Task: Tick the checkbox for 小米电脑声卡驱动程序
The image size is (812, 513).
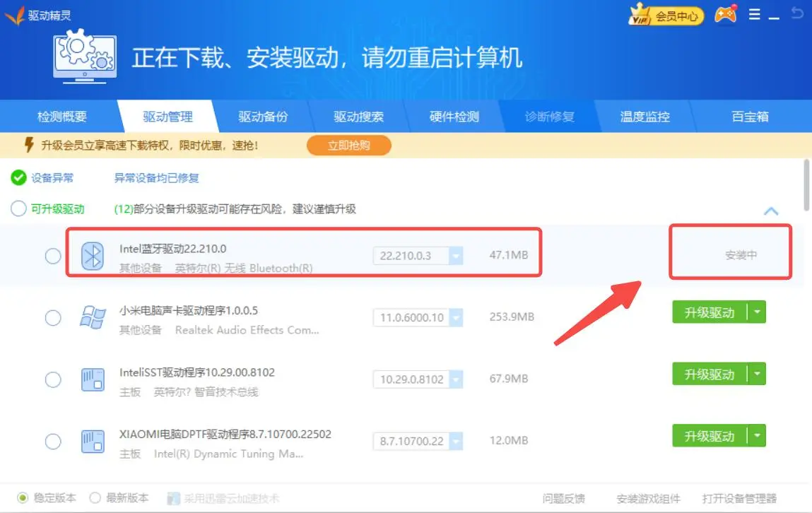Action: point(53,318)
